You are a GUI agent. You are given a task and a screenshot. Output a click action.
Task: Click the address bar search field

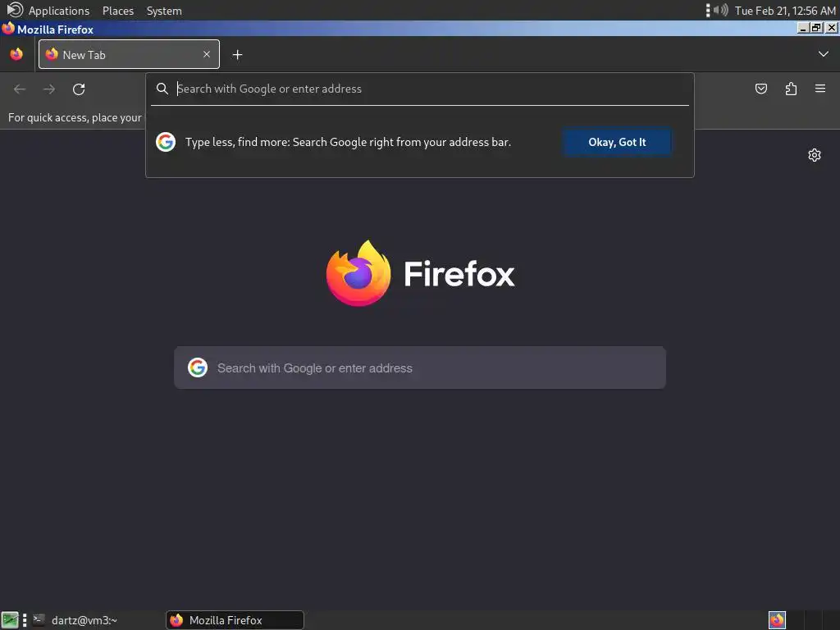(419, 89)
